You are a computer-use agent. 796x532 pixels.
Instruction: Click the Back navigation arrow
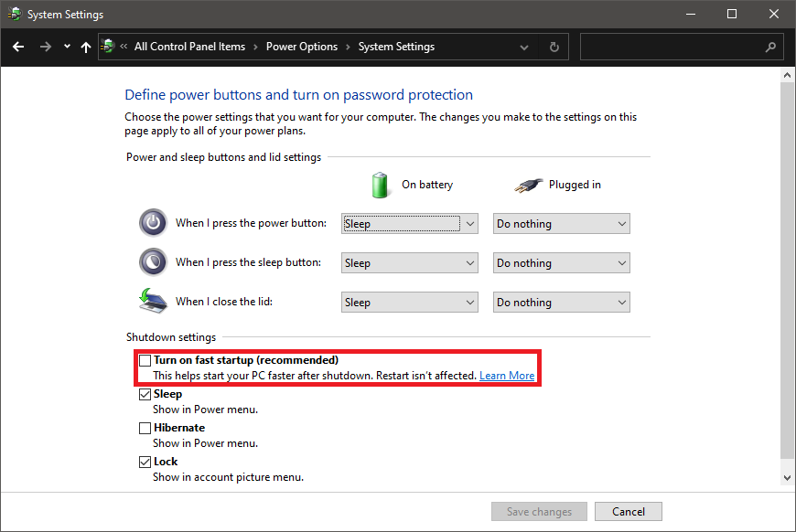18,47
